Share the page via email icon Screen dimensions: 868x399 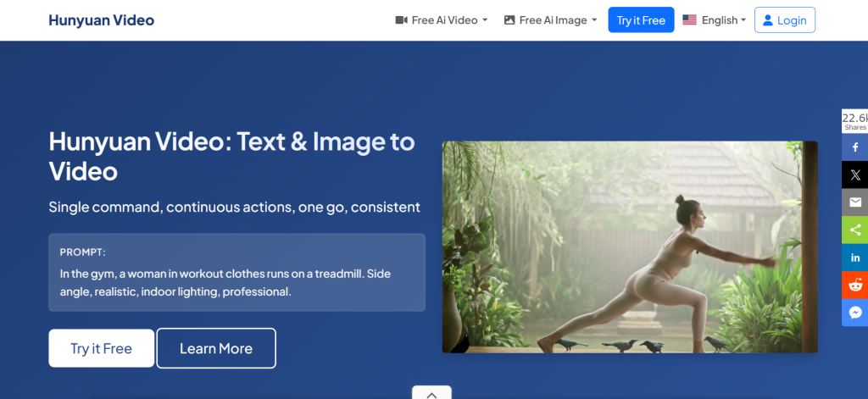click(854, 202)
